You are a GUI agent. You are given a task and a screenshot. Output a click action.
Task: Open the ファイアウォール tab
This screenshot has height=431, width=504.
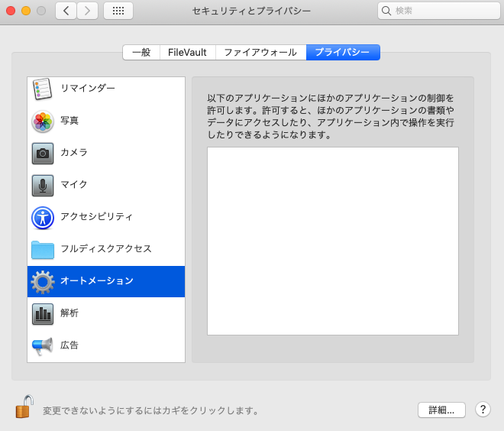coord(260,52)
